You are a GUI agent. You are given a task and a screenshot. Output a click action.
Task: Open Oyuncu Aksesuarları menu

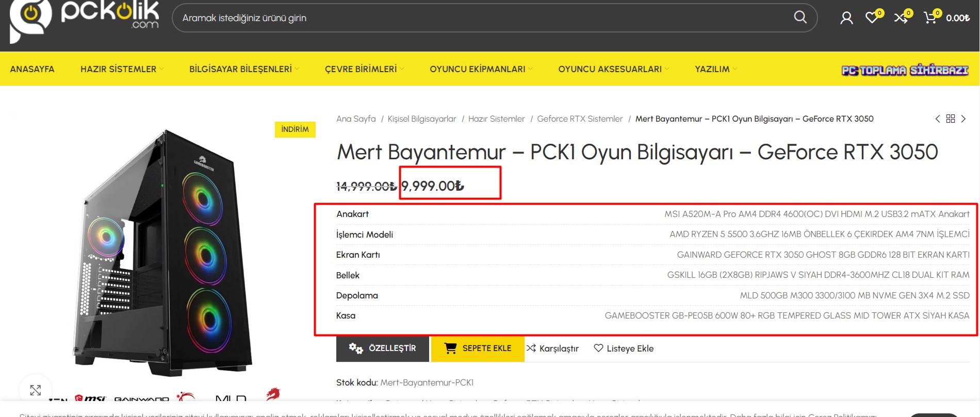610,69
